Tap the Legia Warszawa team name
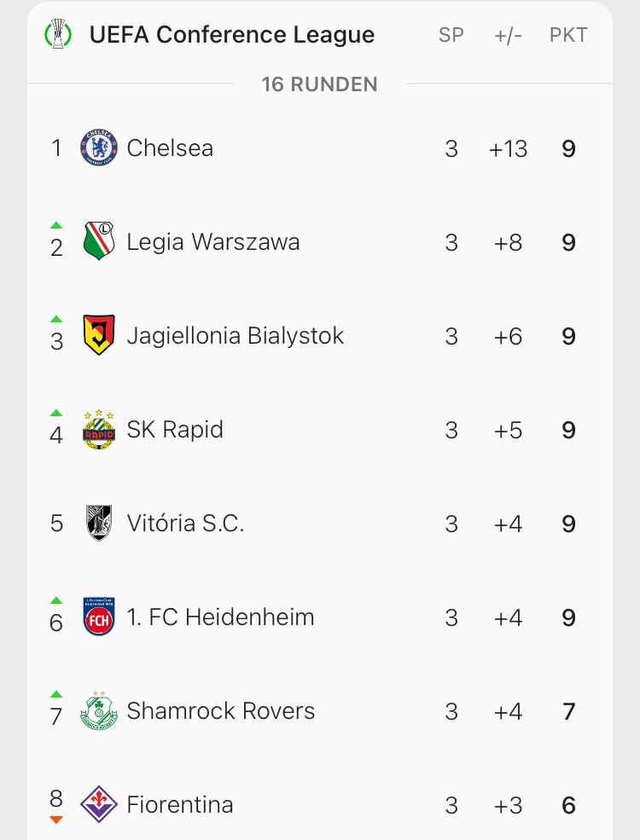The height and width of the screenshot is (840, 640). [x=213, y=242]
